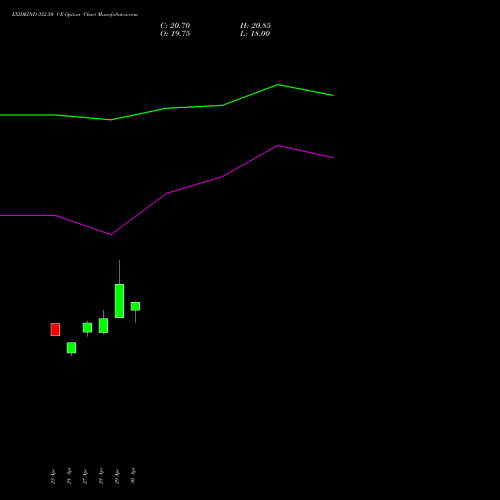Click the 28 Apr date axis label

coord(101,476)
